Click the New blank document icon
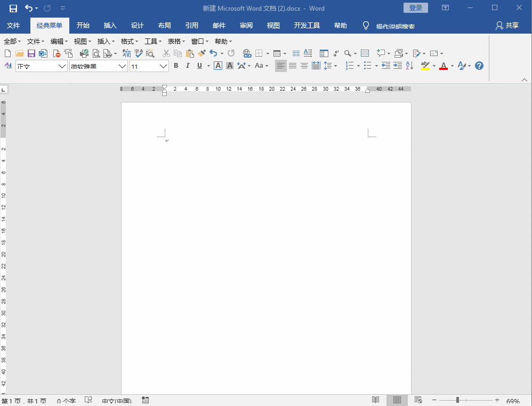The height and width of the screenshot is (406, 532). [x=8, y=53]
